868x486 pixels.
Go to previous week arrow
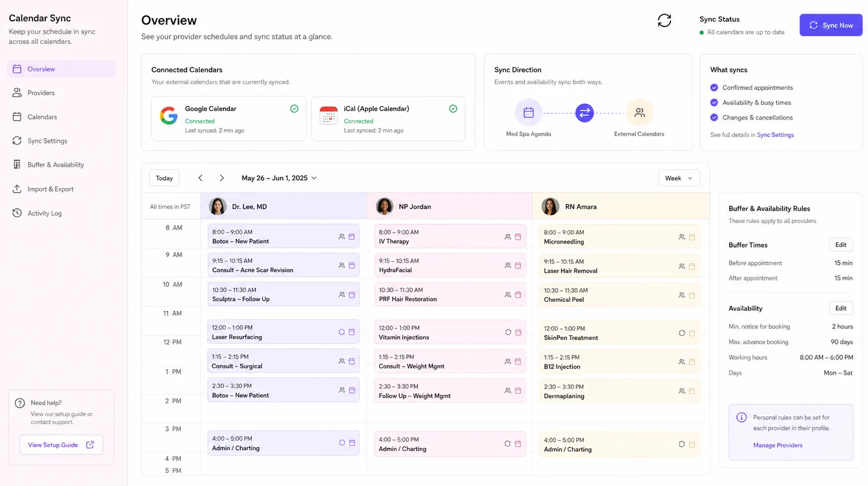(x=200, y=178)
